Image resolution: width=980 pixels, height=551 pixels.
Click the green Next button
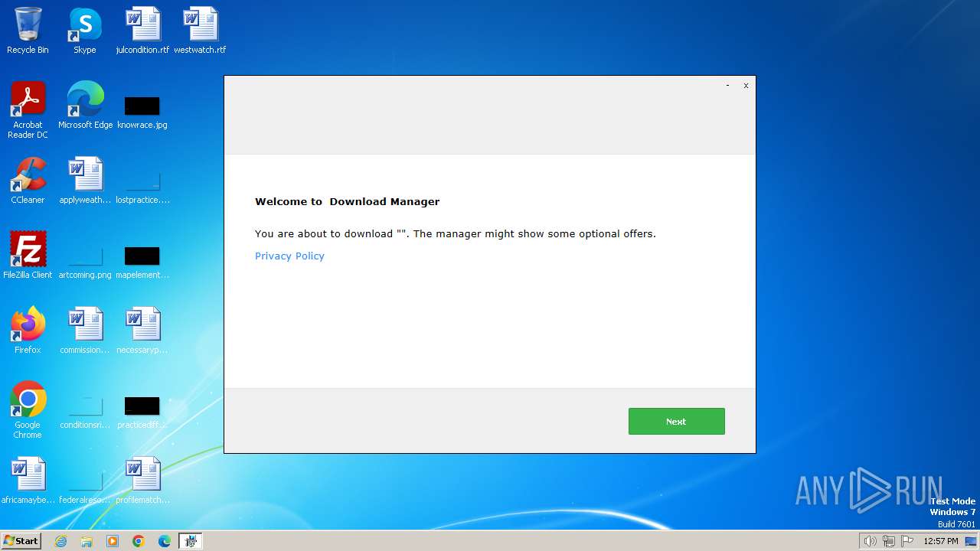click(676, 421)
